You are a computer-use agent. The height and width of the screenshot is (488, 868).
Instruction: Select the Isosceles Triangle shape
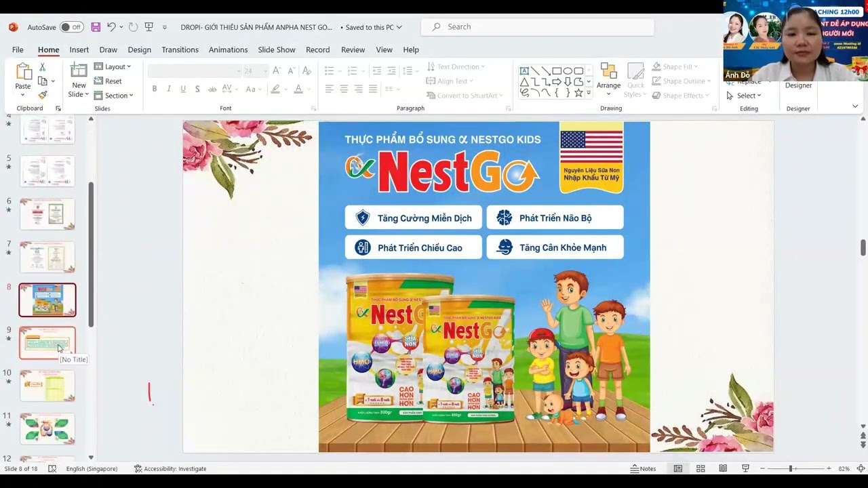point(524,81)
